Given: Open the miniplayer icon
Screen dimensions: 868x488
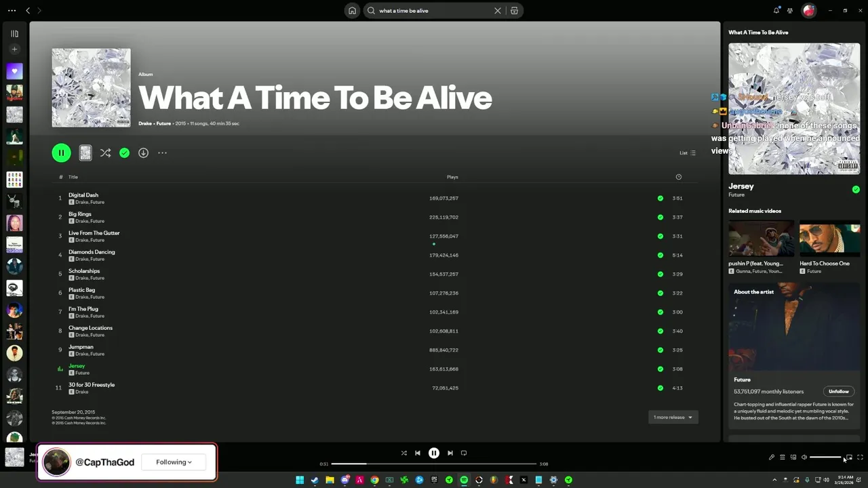Looking at the screenshot, I should pyautogui.click(x=849, y=457).
